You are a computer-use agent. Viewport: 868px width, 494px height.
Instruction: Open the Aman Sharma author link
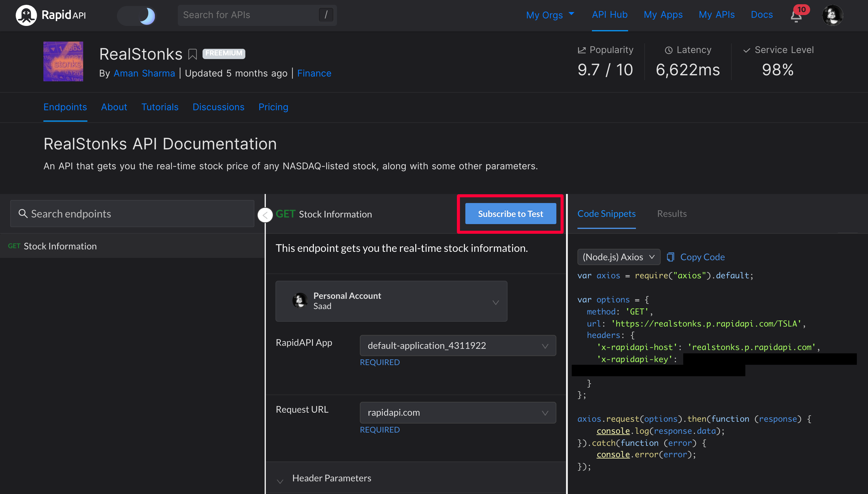(144, 73)
